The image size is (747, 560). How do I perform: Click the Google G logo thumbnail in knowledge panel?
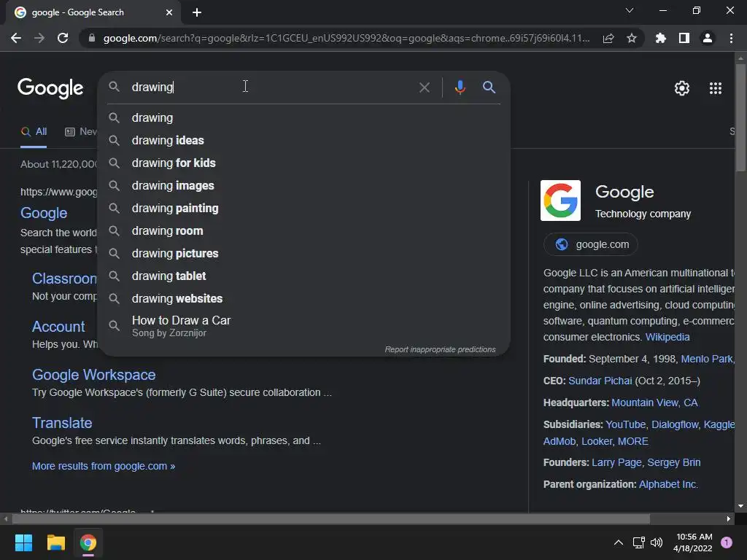[560, 201]
